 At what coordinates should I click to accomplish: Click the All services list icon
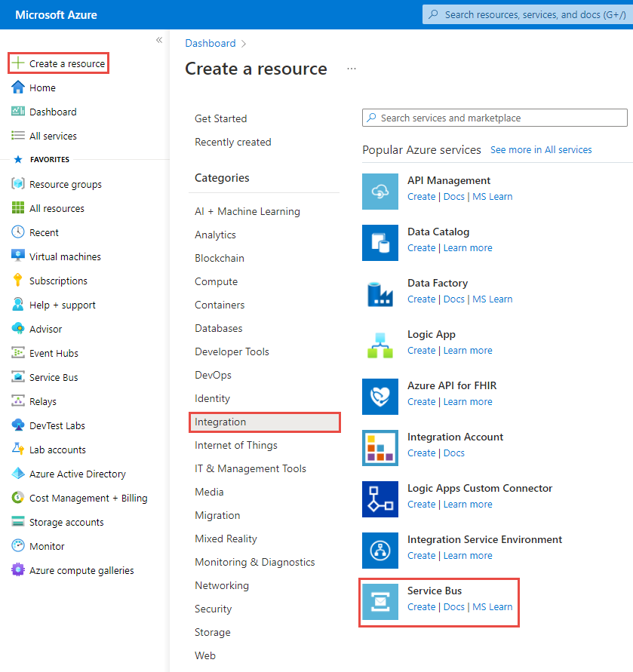18,136
